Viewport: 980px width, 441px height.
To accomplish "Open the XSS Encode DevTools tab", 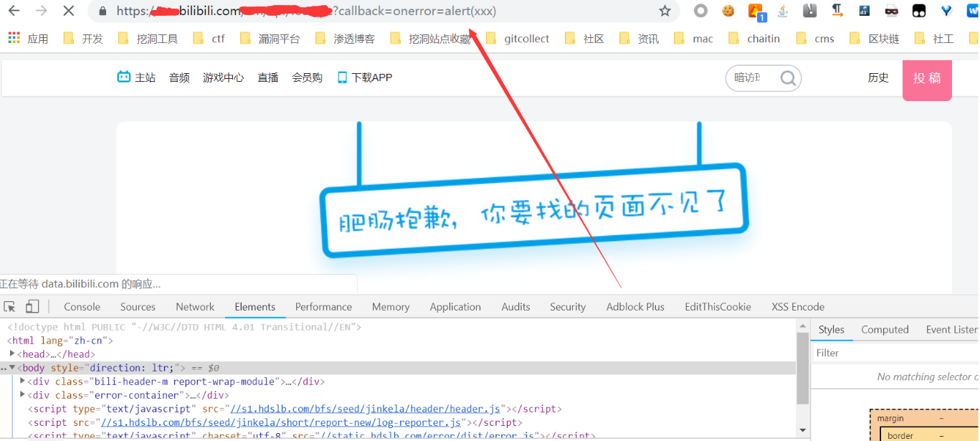I will 798,307.
